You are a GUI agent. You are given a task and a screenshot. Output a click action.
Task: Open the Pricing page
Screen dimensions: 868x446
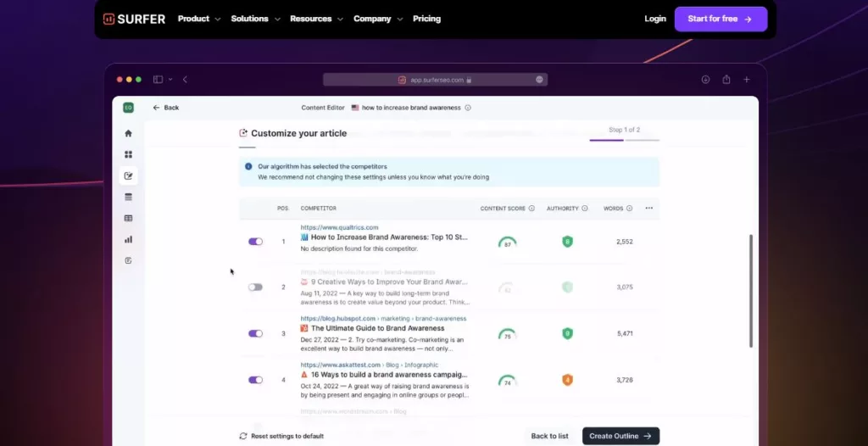point(427,19)
